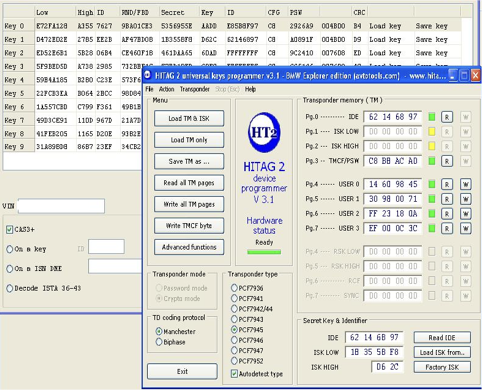Open the Transponder menu
Screen dimensions: 482x390
(x=195, y=89)
